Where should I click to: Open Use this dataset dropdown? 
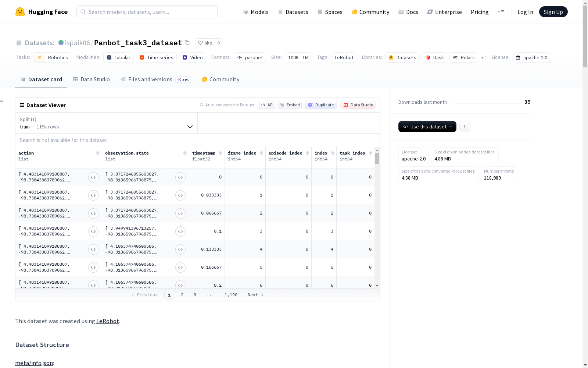(x=427, y=127)
